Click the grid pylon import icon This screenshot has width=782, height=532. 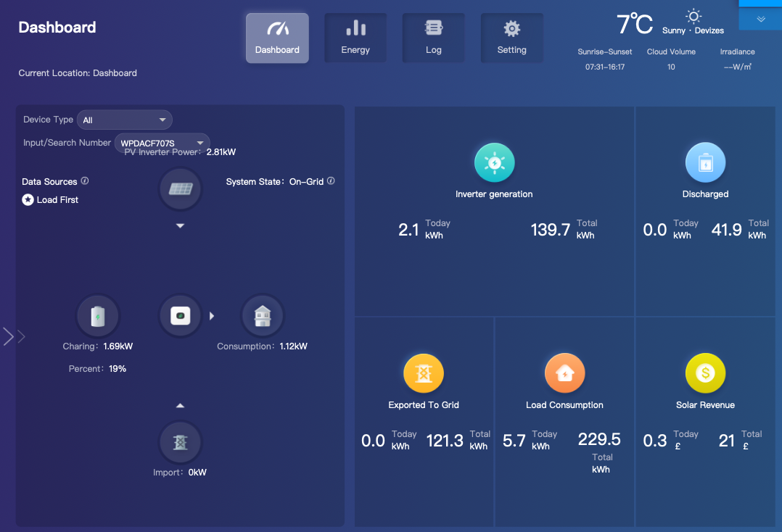click(181, 442)
